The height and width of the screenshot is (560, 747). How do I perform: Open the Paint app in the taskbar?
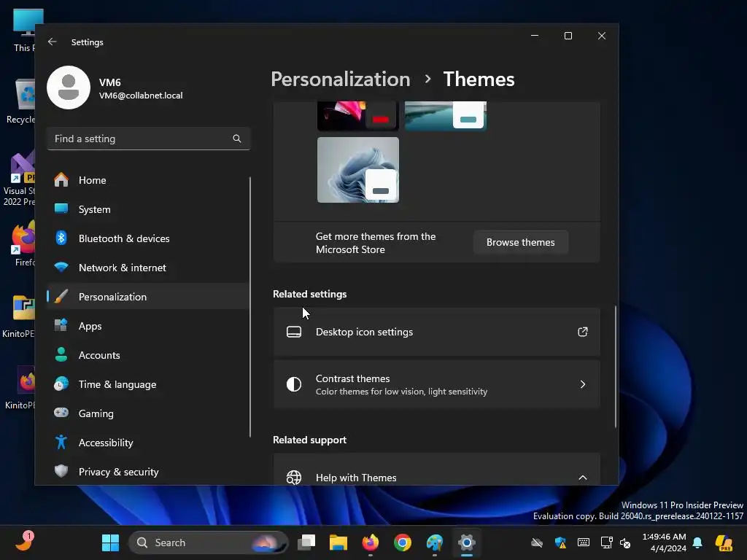point(435,542)
